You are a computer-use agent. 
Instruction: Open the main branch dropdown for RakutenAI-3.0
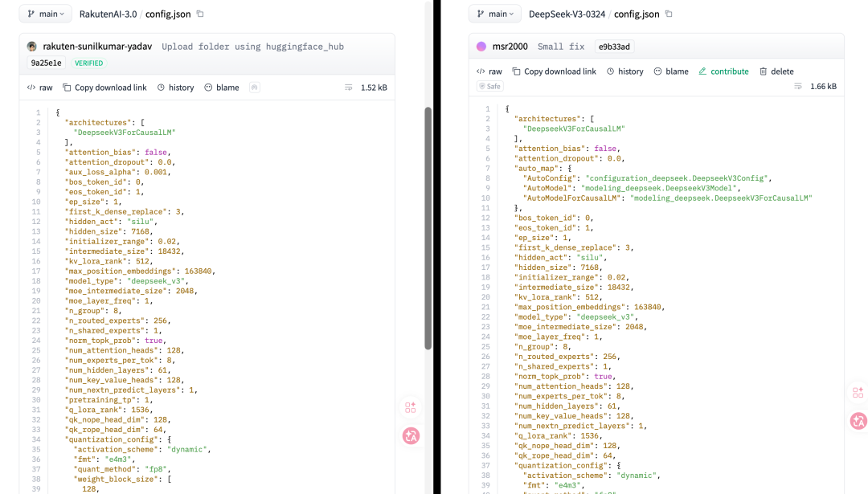[x=45, y=14]
